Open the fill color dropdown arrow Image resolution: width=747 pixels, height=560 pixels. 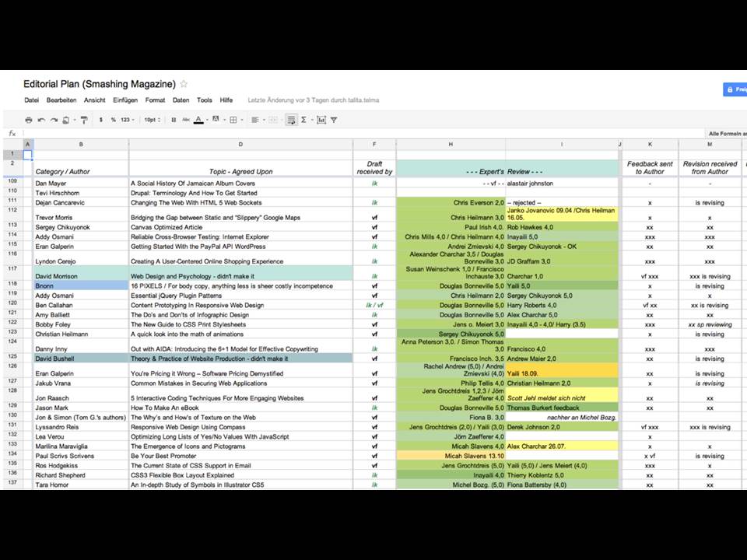click(x=223, y=120)
